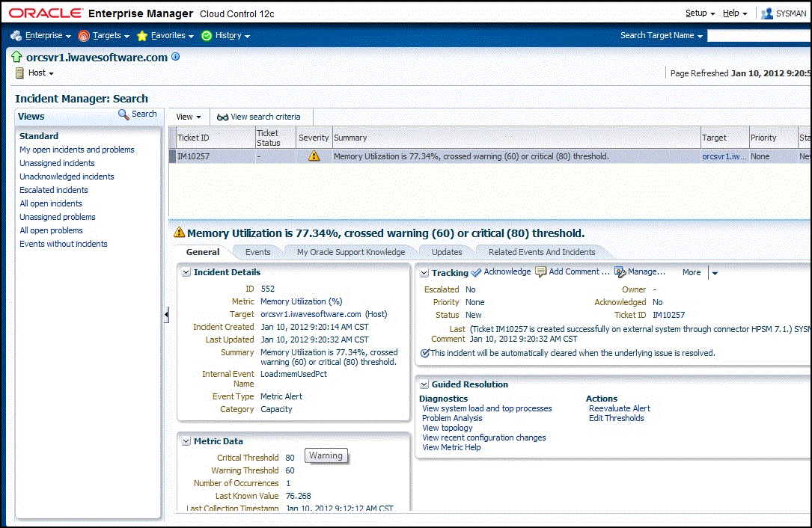
Task: Click the SYSMAN user icon
Action: tap(767, 13)
